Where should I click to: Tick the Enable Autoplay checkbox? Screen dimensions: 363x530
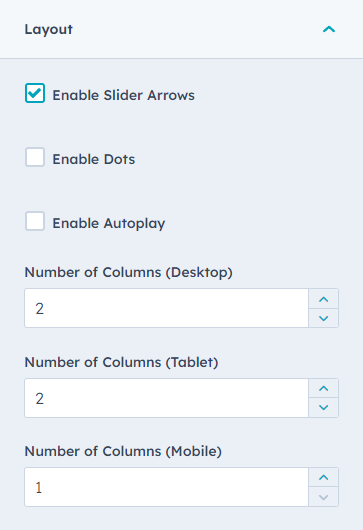pyautogui.click(x=35, y=221)
